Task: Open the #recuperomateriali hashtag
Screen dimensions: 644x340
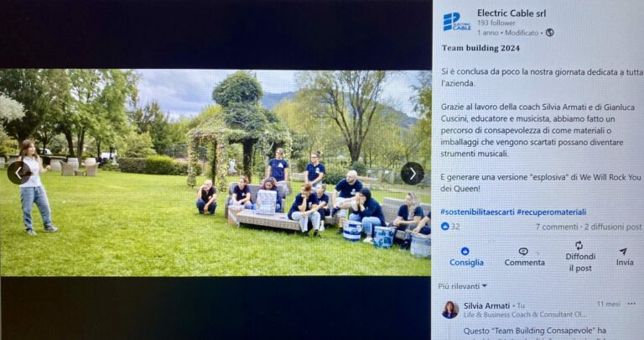Action: [x=551, y=212]
